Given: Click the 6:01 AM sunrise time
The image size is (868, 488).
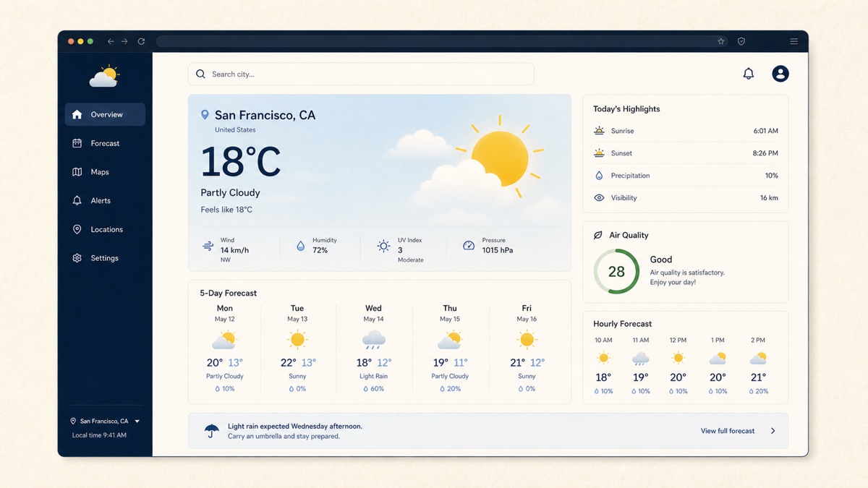Looking at the screenshot, I should tap(765, 131).
